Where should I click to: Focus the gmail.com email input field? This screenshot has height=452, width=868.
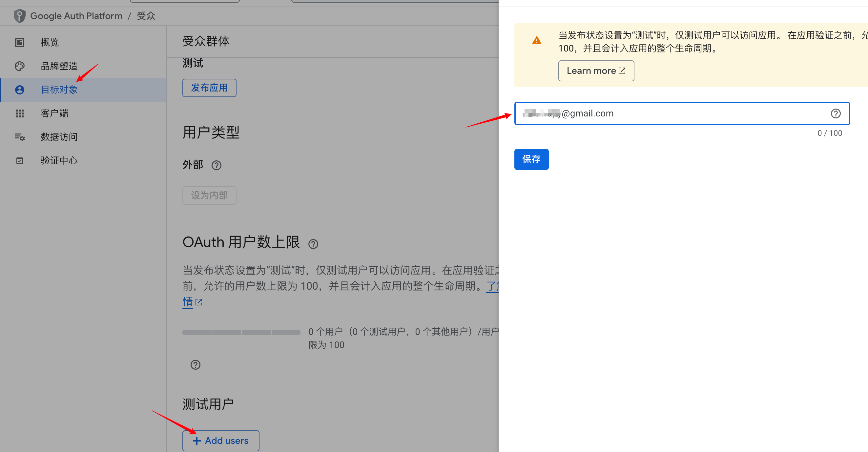point(682,113)
